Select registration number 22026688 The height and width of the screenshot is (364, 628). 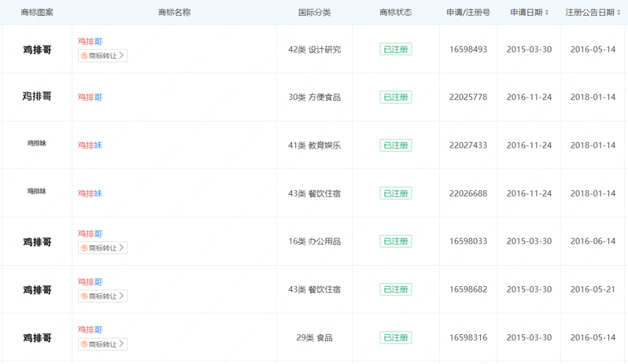tap(468, 193)
